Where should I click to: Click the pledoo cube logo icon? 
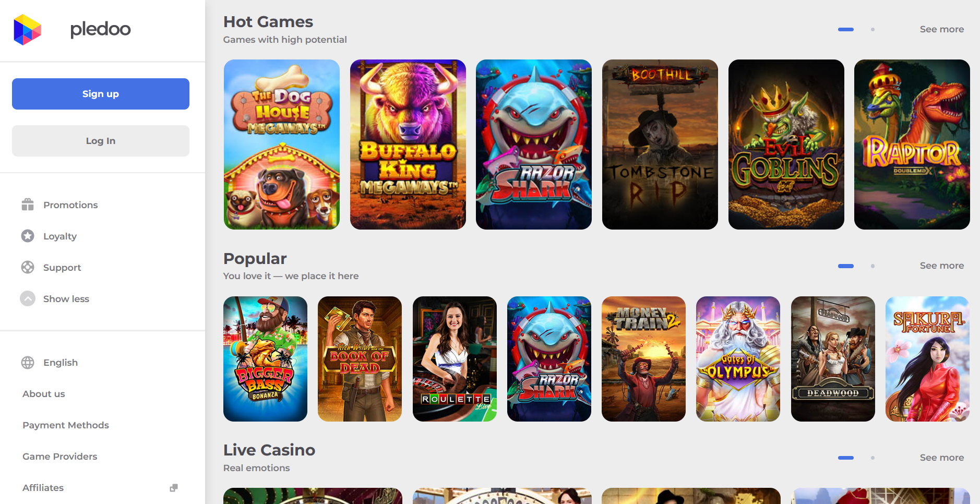click(27, 30)
